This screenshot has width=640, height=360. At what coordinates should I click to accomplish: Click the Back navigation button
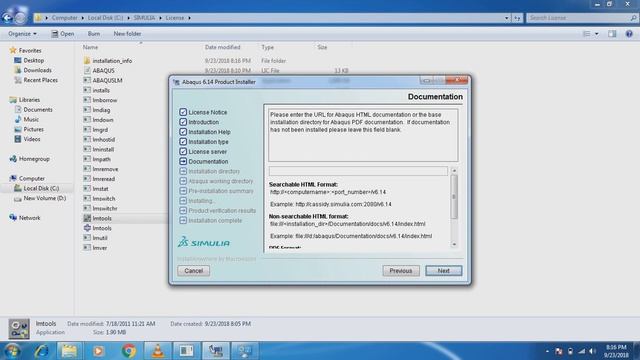pyautogui.click(x=7, y=18)
